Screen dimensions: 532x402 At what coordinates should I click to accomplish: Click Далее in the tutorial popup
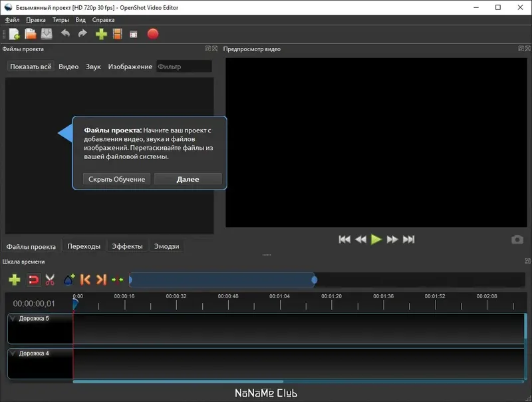pos(188,179)
